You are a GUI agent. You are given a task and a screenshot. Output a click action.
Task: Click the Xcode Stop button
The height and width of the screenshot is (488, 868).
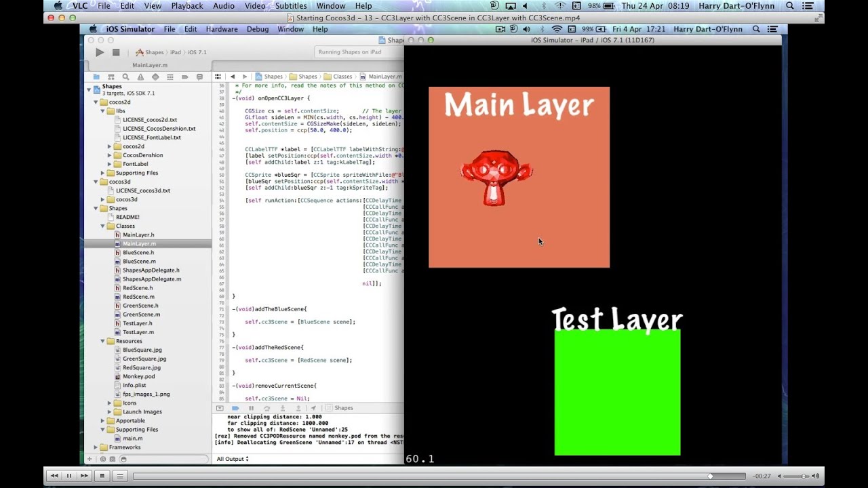(x=116, y=52)
